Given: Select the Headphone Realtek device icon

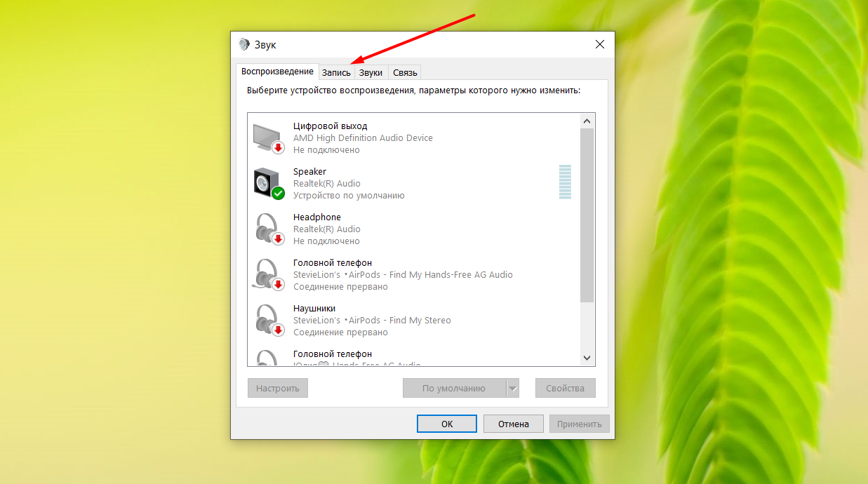Looking at the screenshot, I should [268, 229].
